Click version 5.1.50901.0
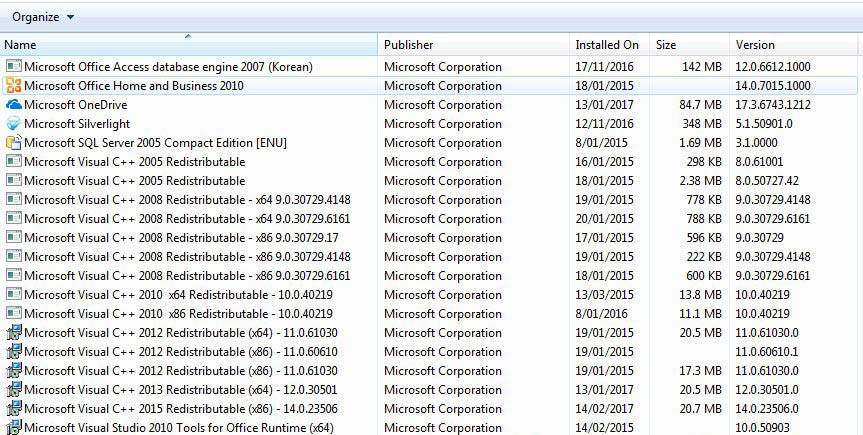 (x=764, y=124)
